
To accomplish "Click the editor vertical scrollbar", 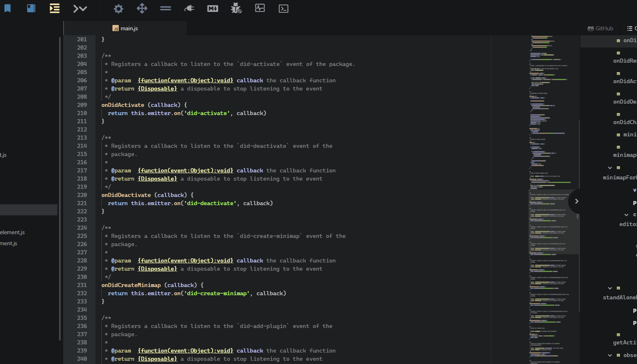I will (x=579, y=216).
